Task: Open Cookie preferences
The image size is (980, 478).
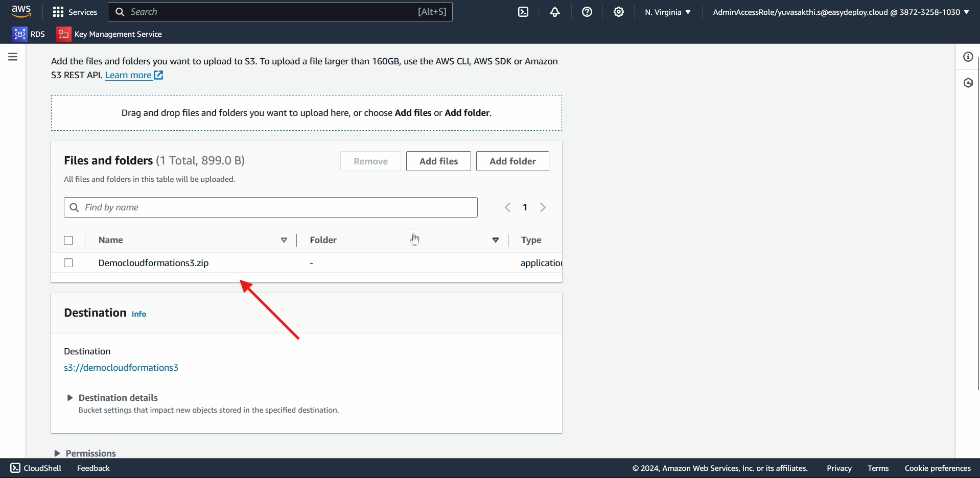Action: click(938, 468)
